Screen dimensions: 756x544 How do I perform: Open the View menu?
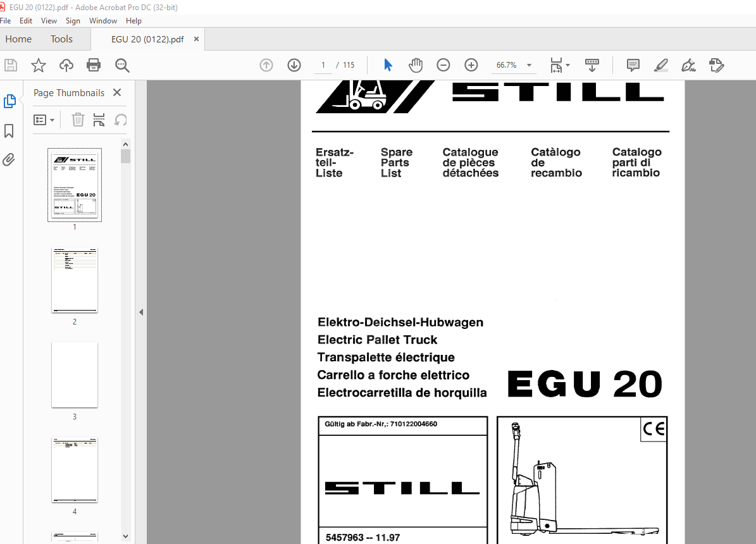tap(49, 21)
